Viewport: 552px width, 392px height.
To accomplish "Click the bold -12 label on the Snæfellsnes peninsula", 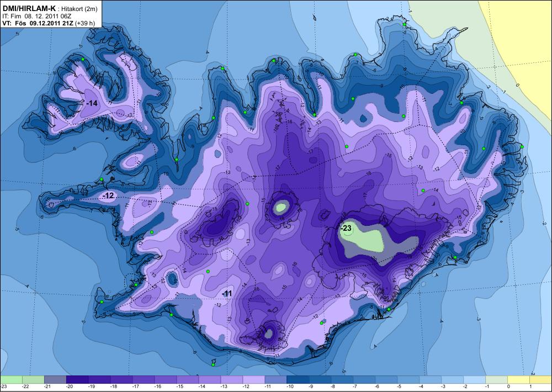I will tap(108, 195).
